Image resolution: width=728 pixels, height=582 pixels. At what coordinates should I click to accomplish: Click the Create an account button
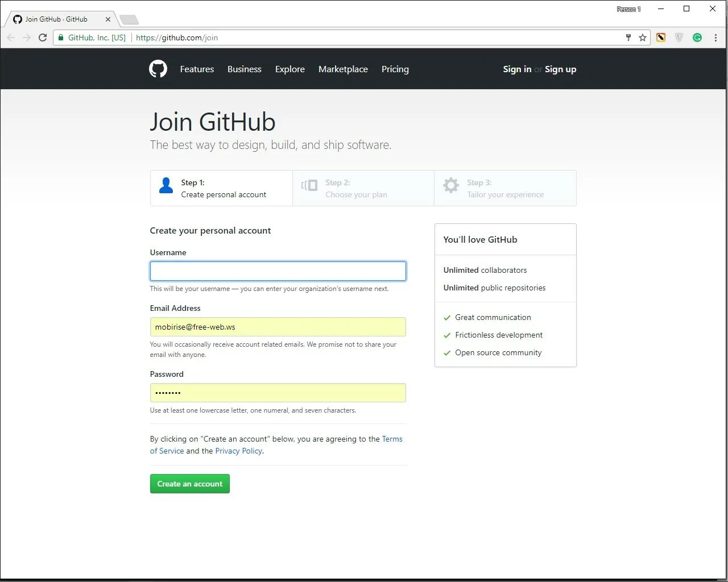(190, 484)
